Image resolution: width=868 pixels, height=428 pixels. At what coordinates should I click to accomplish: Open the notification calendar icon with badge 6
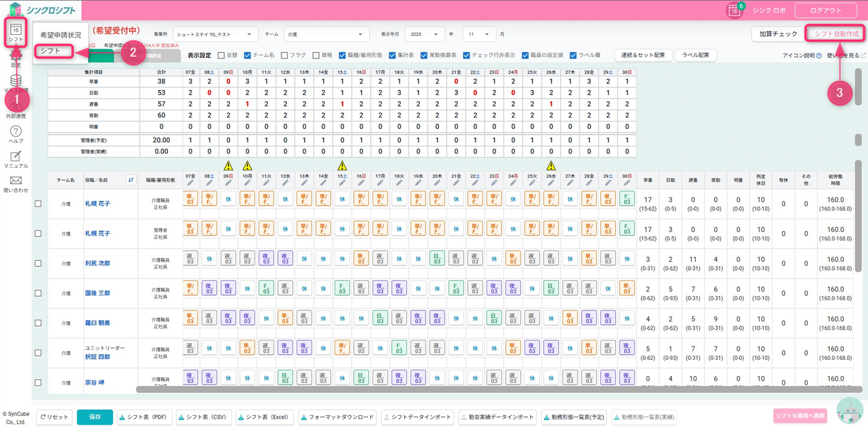pos(734,10)
